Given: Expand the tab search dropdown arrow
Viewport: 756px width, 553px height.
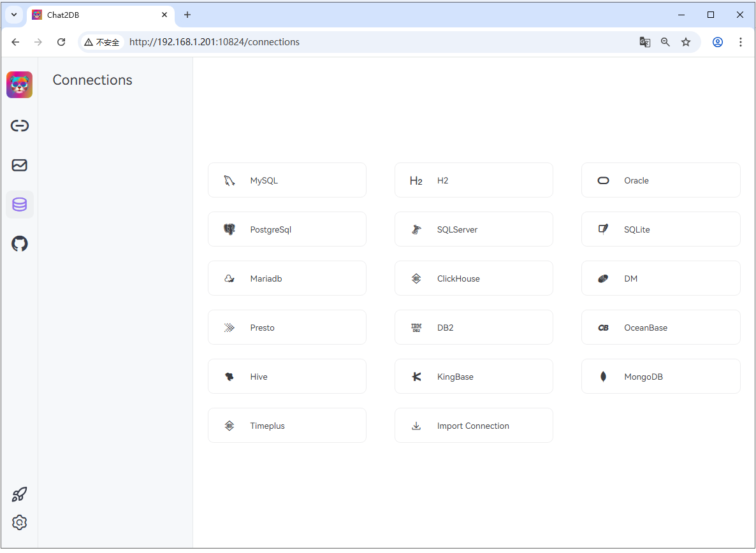Looking at the screenshot, I should [14, 15].
